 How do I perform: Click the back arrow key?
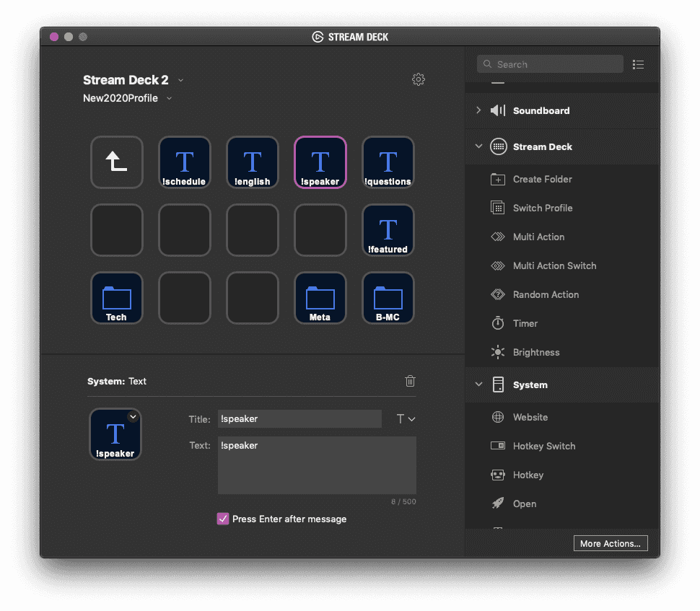[117, 162]
